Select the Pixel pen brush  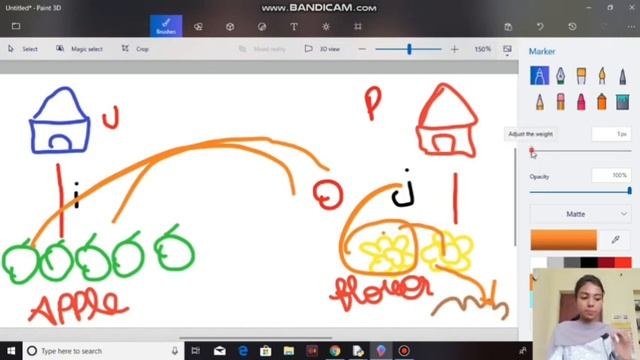(x=622, y=76)
